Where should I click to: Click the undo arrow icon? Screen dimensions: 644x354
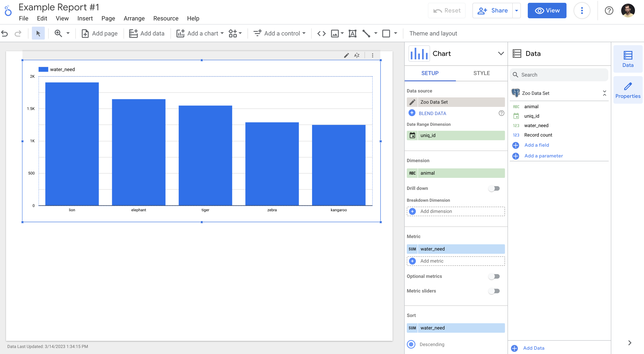(x=5, y=33)
